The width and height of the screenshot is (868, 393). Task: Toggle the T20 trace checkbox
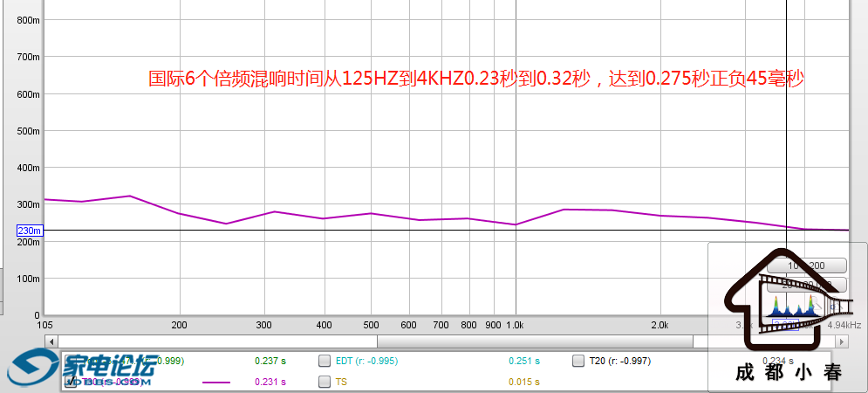(x=578, y=362)
